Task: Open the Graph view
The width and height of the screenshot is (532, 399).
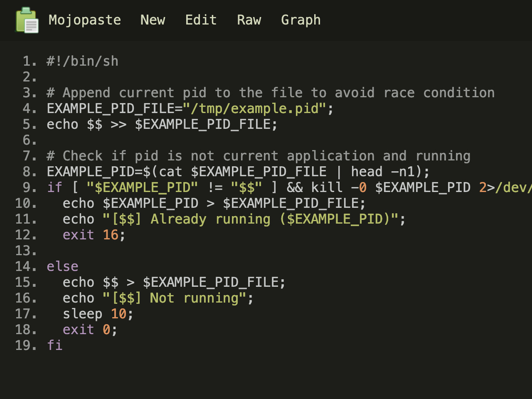Action: click(300, 20)
